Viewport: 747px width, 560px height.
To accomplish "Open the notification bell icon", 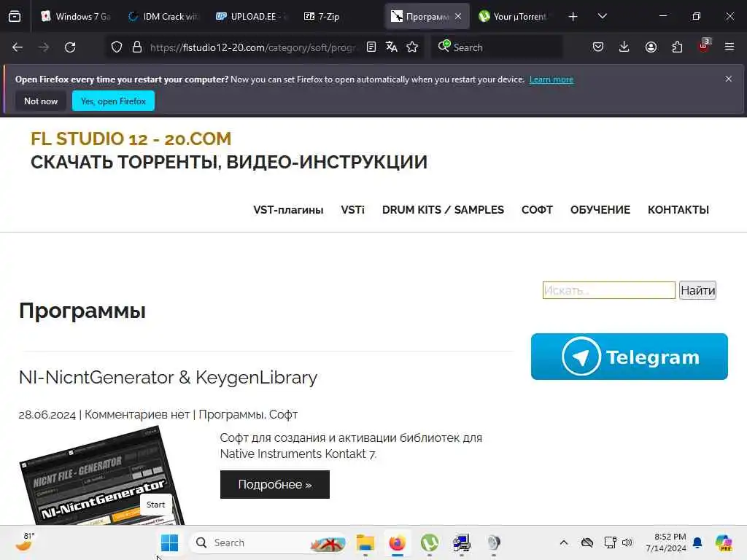I will click(x=697, y=542).
